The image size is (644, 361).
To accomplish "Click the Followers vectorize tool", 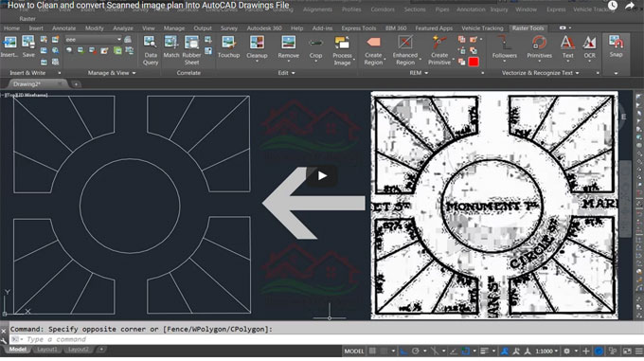I will (504, 46).
